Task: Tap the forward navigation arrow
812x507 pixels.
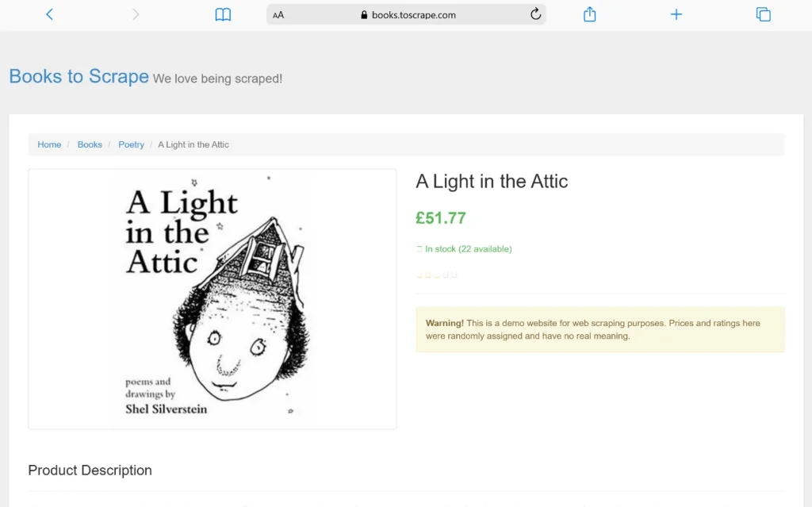Action: point(136,14)
